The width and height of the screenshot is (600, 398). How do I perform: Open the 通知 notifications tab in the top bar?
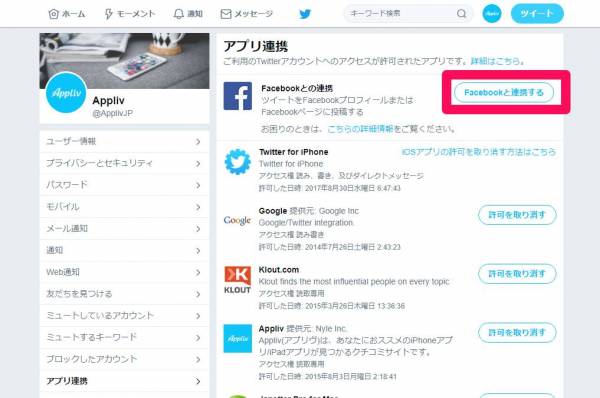[x=188, y=14]
